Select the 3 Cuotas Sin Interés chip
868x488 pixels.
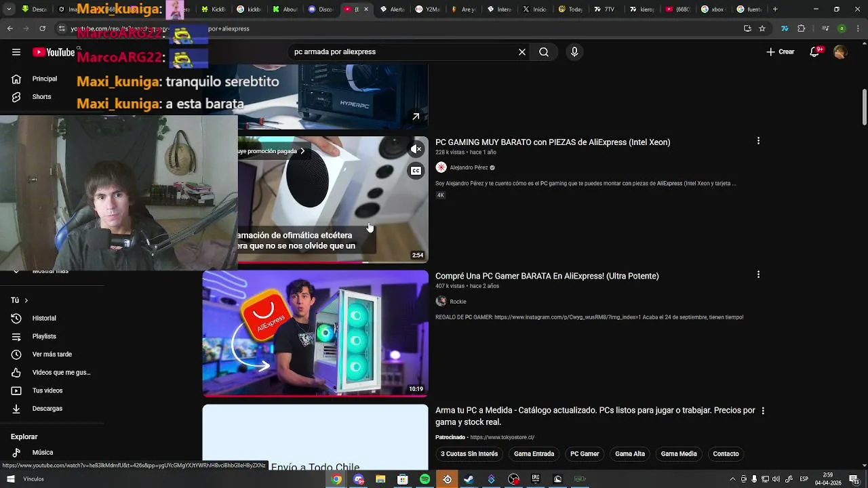click(x=469, y=454)
